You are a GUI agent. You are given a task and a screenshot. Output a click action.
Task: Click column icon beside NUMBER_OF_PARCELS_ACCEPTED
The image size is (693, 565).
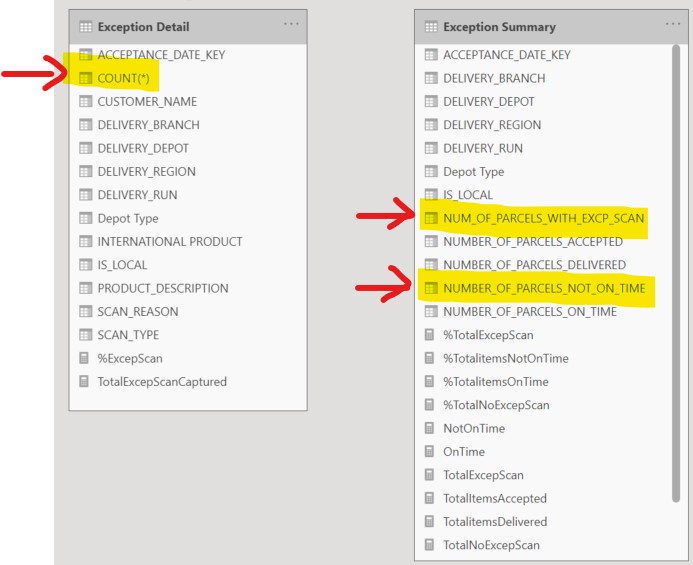[431, 241]
